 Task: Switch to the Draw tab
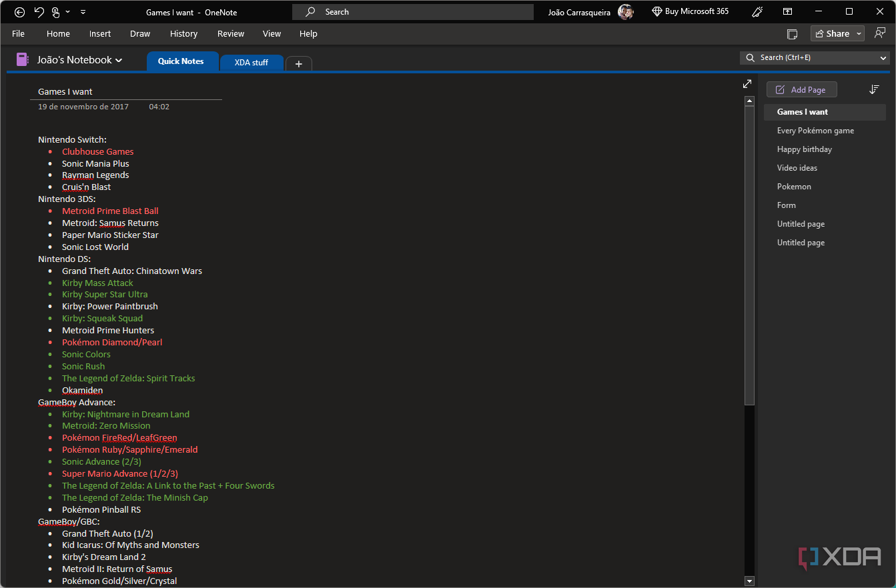point(140,34)
